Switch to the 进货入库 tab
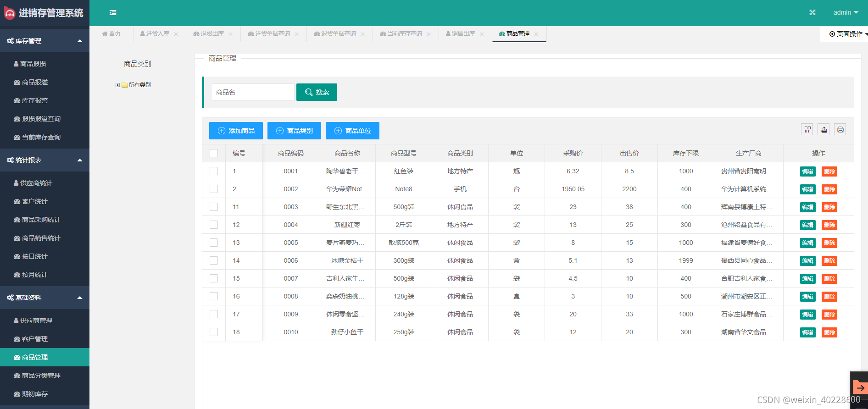Viewport: 868px width, 409px height. click(155, 34)
